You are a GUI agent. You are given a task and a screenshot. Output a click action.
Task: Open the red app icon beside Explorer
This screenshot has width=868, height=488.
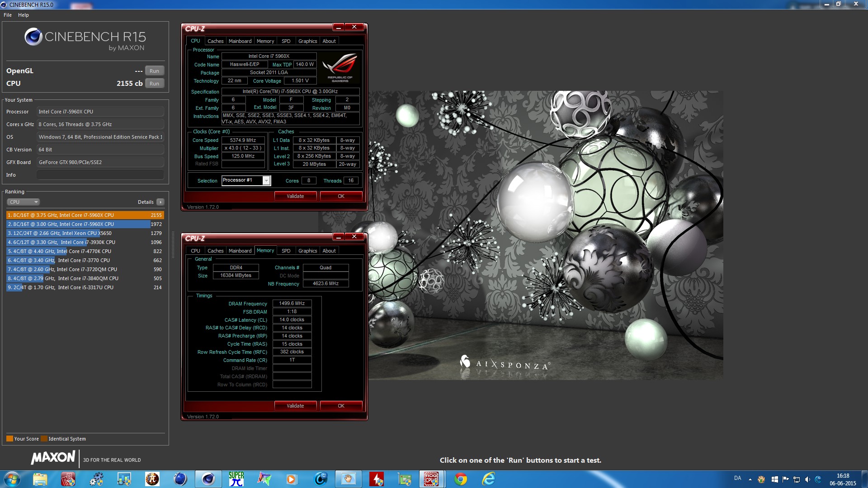(x=68, y=479)
